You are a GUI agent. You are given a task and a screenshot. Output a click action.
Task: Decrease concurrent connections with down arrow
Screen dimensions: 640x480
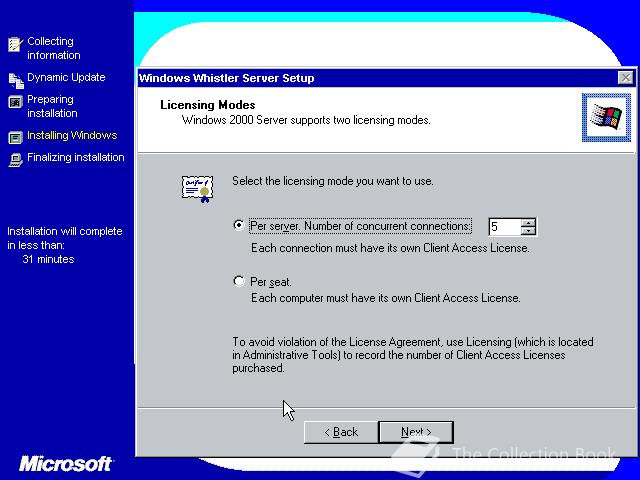point(528,231)
